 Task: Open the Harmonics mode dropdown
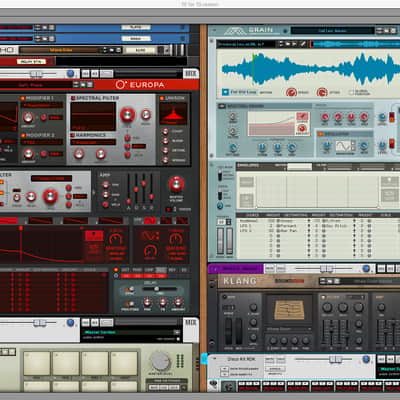click(x=93, y=142)
